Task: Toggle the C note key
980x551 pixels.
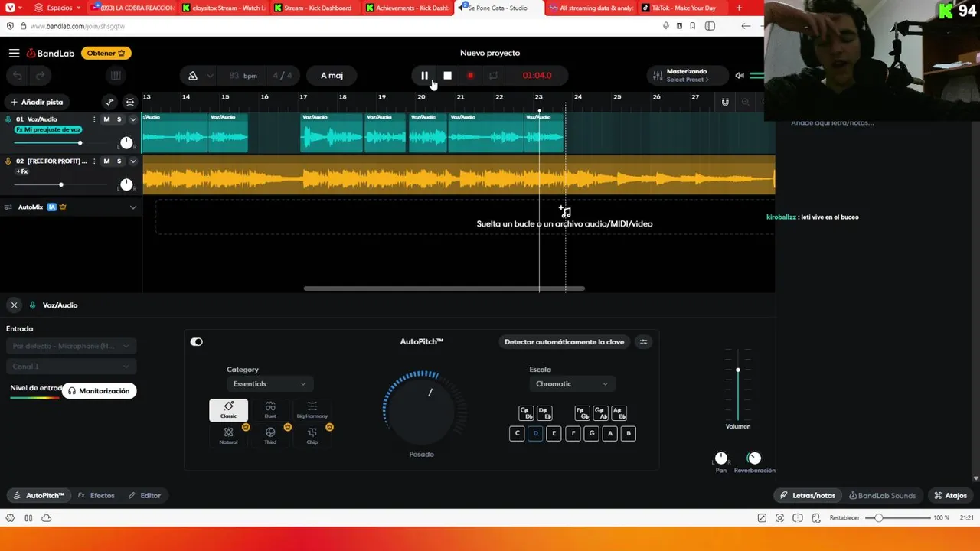Action: point(517,433)
